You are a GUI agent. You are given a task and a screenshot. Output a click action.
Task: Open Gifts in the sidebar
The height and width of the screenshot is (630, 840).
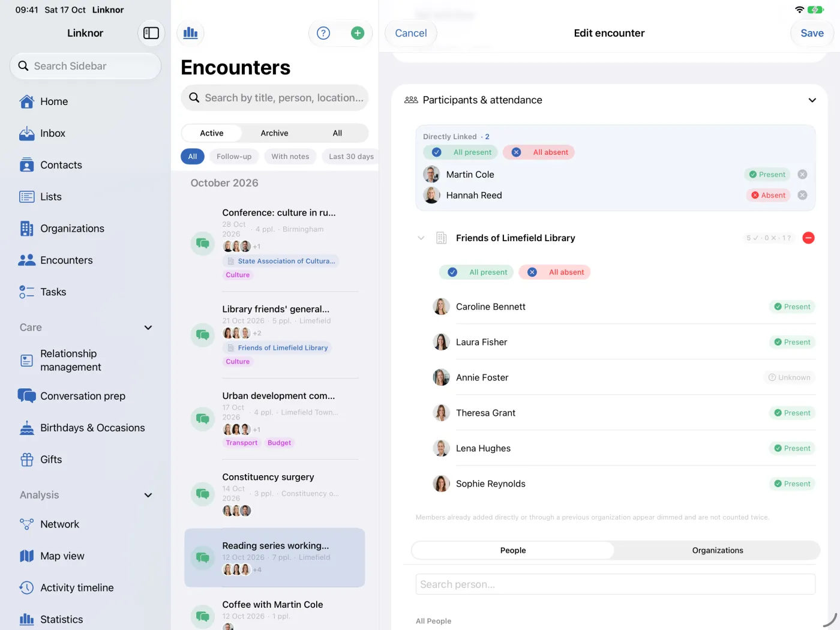(x=85, y=460)
